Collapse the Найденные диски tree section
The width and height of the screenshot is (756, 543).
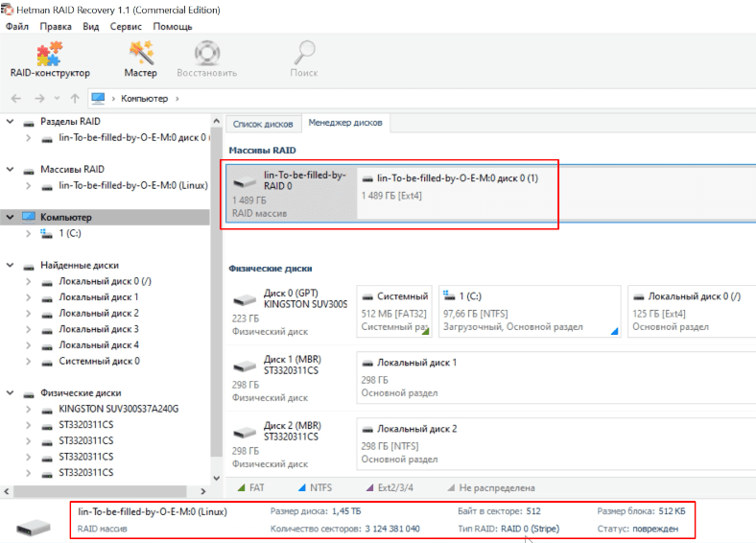pos(11,265)
